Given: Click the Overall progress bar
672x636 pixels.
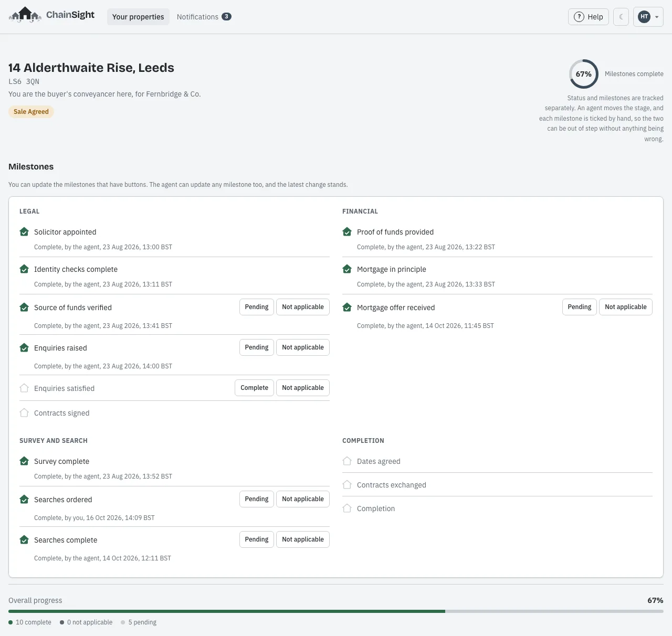Looking at the screenshot, I should pos(336,611).
